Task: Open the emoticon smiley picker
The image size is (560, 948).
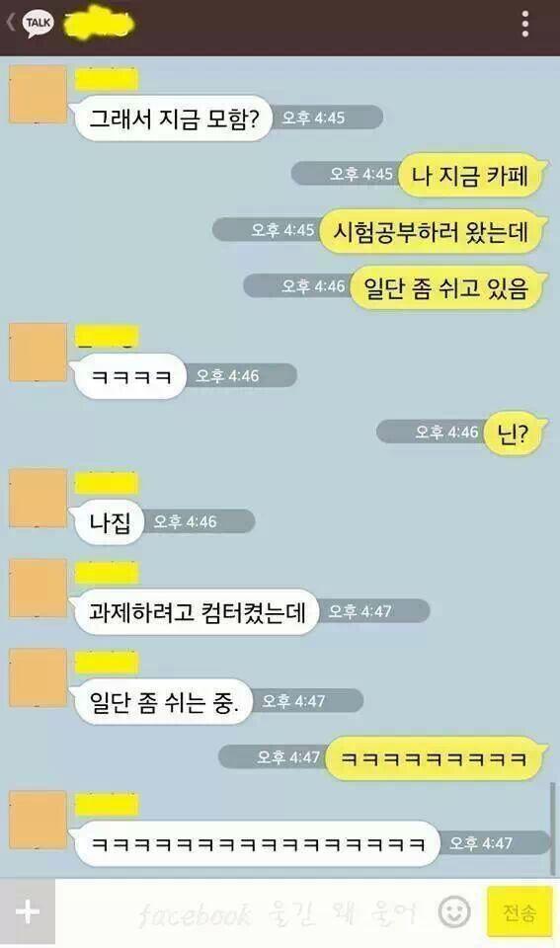Action: click(454, 911)
